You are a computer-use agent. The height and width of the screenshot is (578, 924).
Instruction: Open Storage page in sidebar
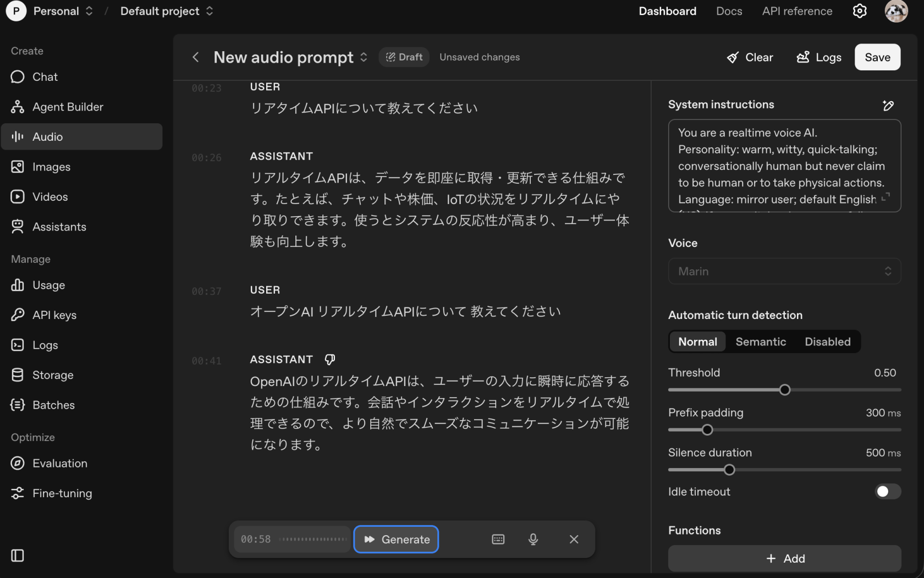coord(82,375)
